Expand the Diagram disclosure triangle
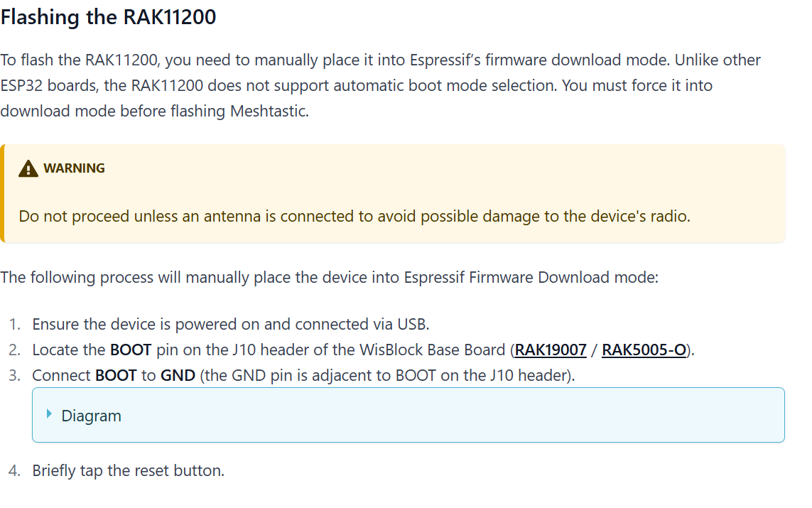The width and height of the screenshot is (812, 508). coord(49,414)
